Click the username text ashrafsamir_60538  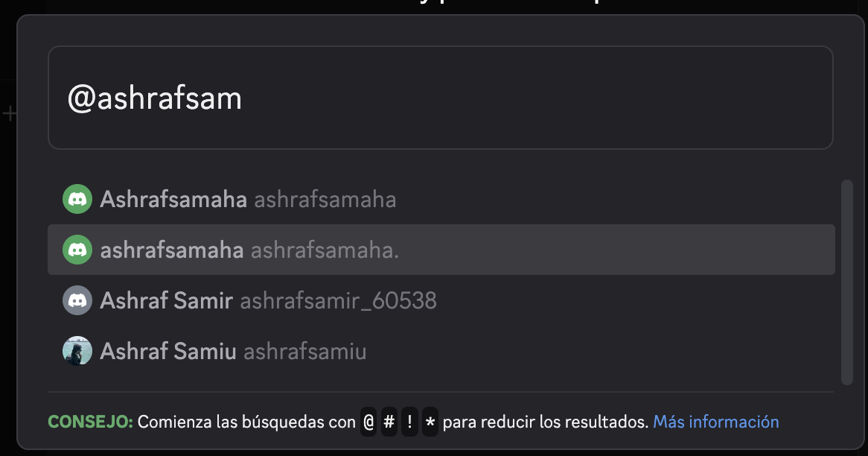click(338, 300)
